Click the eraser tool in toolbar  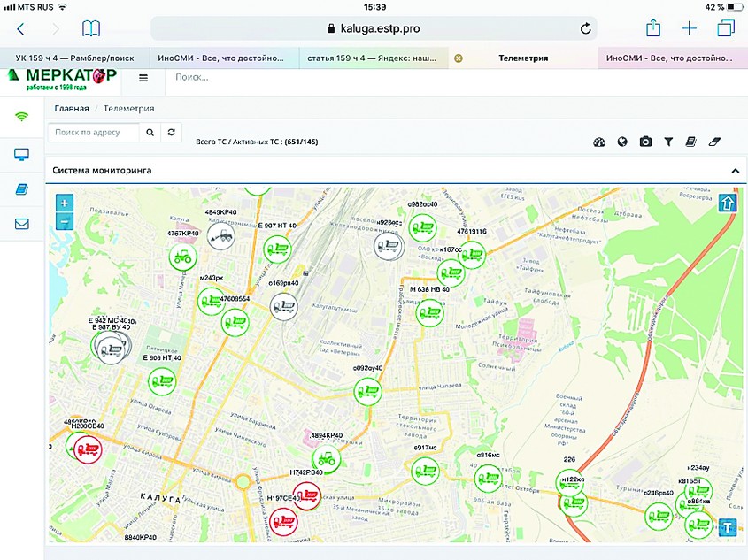(716, 142)
